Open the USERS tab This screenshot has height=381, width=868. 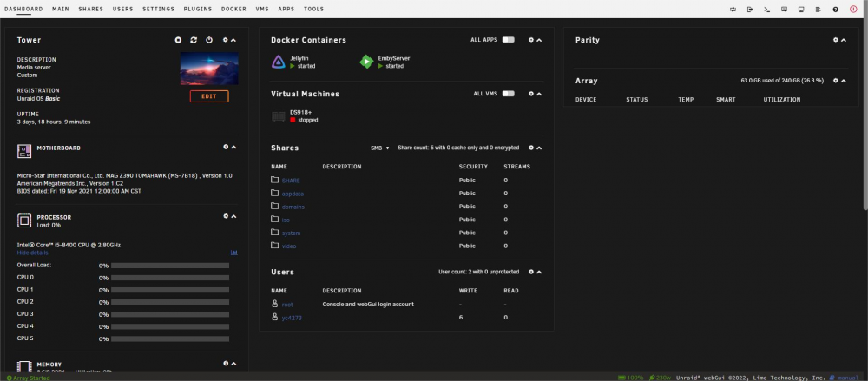pyautogui.click(x=123, y=9)
